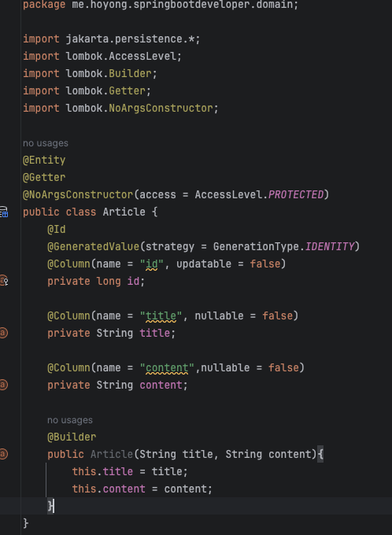Click the 'String content' constructor parameter
This screenshot has width=392, height=535.
click(268, 455)
